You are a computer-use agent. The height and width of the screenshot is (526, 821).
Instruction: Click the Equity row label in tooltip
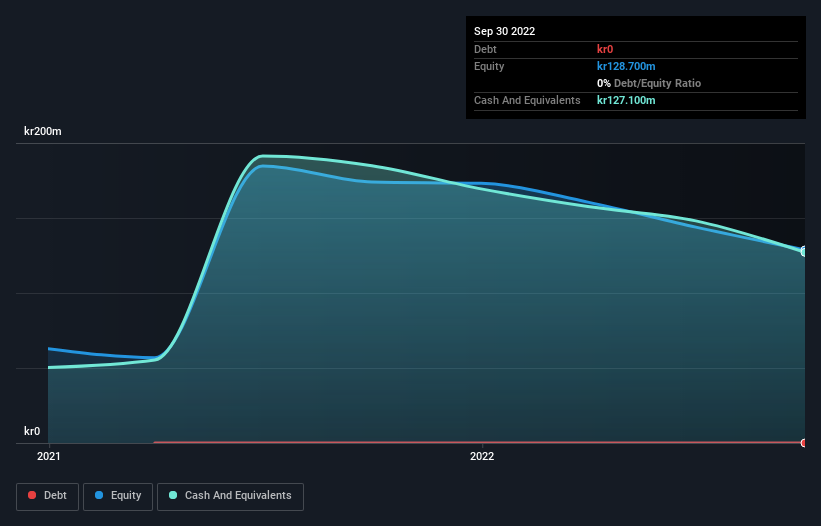489,66
